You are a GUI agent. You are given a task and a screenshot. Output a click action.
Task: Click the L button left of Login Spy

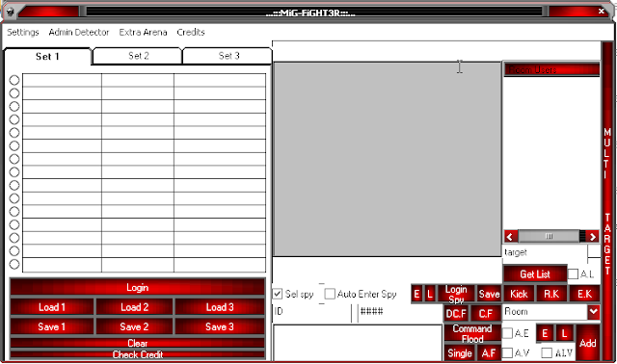click(x=430, y=294)
